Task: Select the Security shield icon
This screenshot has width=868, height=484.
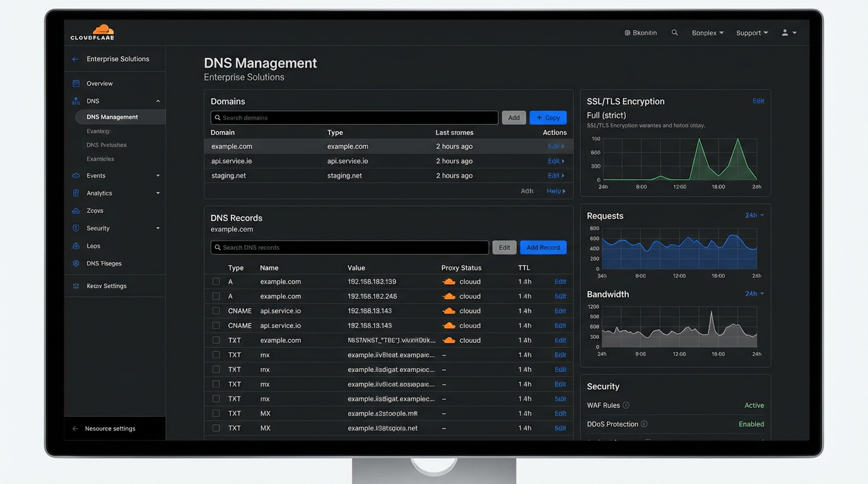Action: [x=76, y=228]
